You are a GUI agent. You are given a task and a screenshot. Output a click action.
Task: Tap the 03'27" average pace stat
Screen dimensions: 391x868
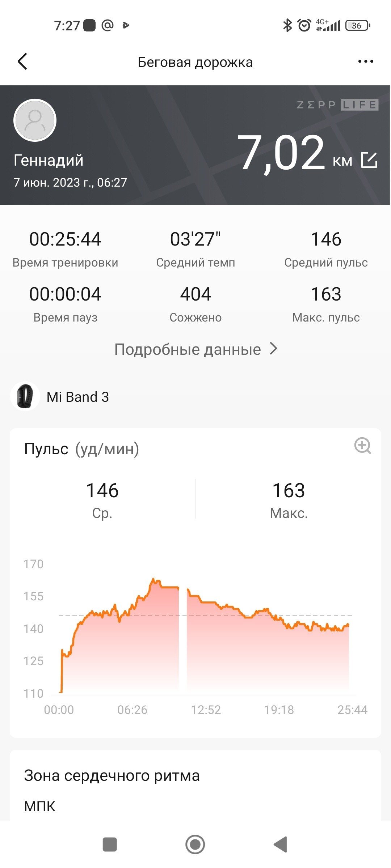coord(195,249)
